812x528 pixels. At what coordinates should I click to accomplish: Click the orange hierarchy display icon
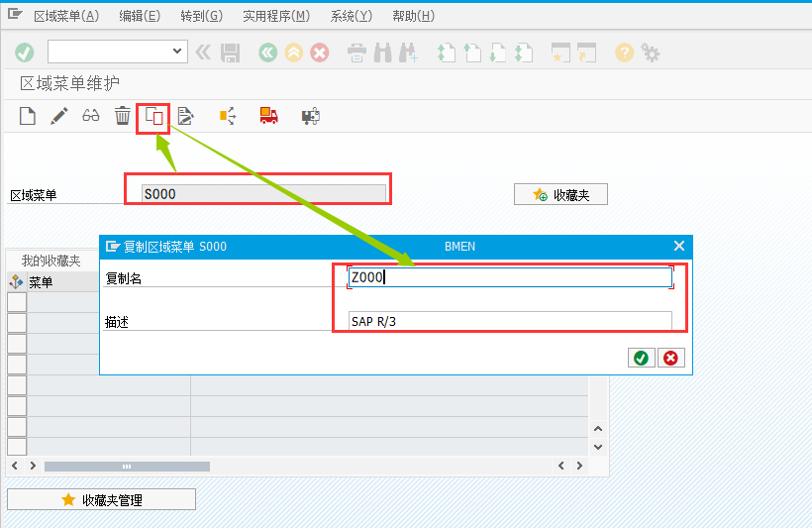coord(228,116)
